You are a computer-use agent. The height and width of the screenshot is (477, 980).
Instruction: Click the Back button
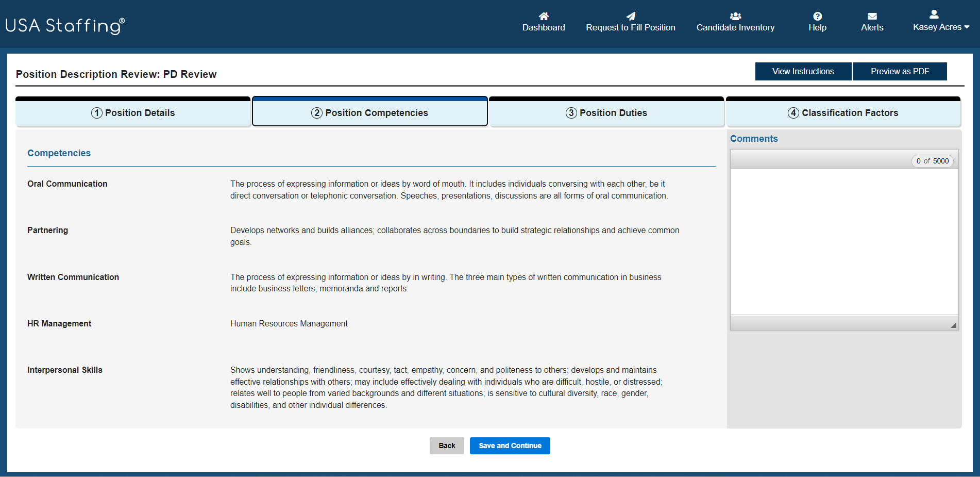tap(447, 446)
